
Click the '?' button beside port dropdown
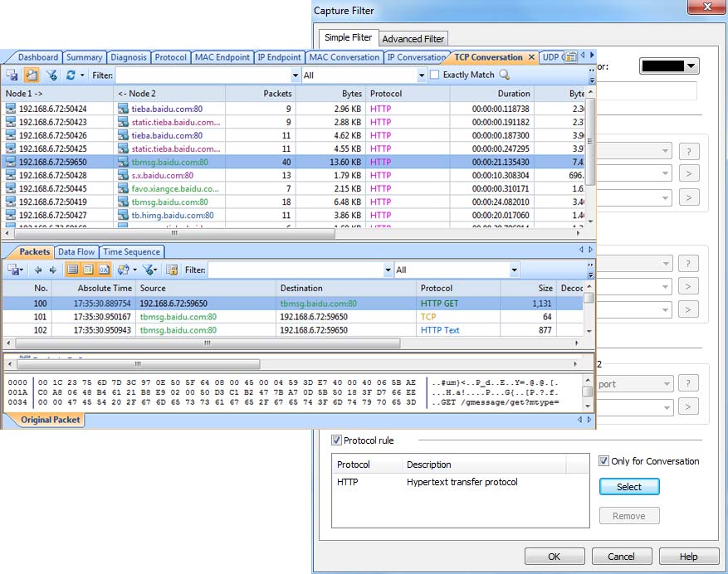coord(688,383)
